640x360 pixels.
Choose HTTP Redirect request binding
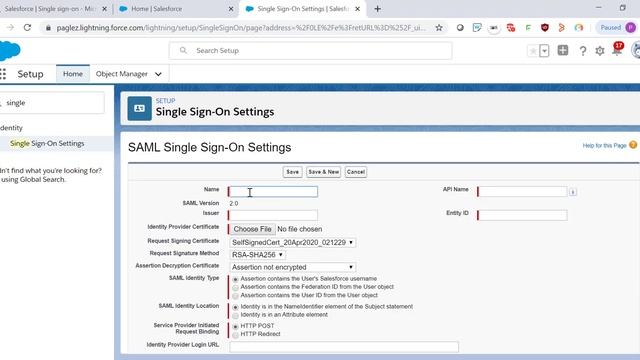click(x=236, y=335)
